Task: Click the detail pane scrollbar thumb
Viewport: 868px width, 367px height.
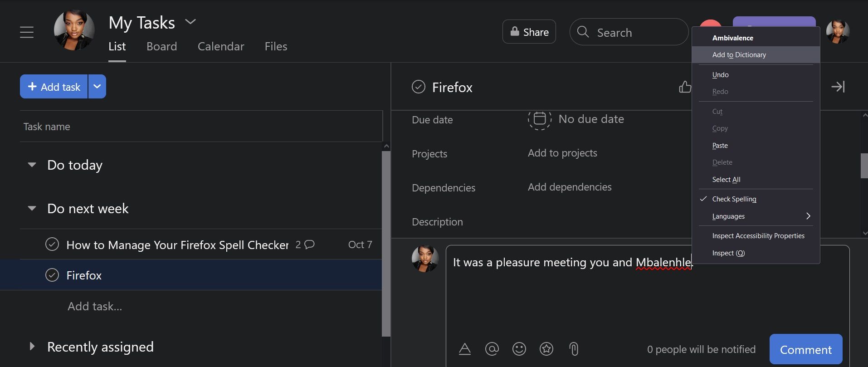Action: 864,166
